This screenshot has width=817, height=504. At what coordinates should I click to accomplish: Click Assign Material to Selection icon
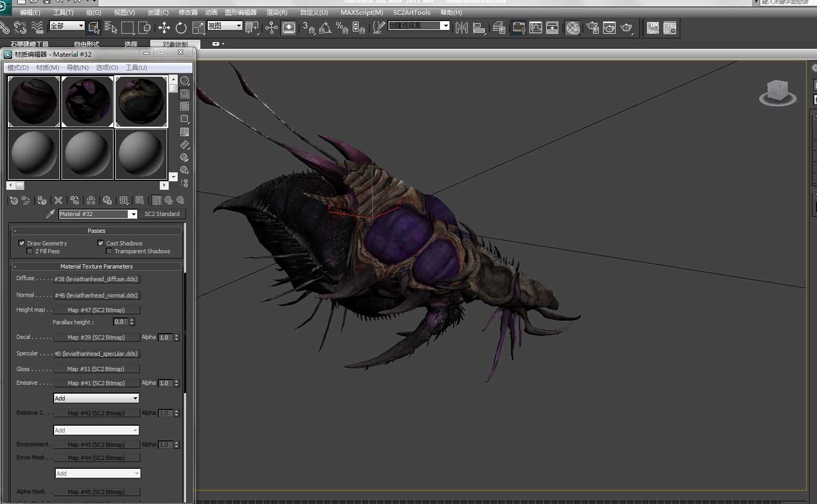42,200
